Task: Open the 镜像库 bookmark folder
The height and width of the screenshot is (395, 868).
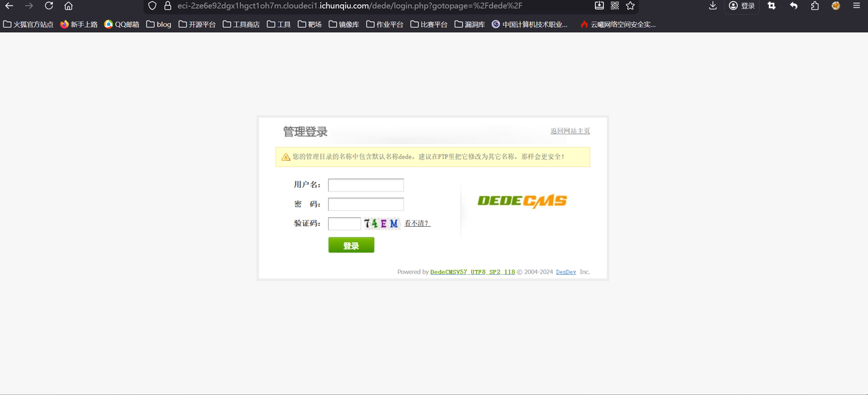Action: click(344, 24)
